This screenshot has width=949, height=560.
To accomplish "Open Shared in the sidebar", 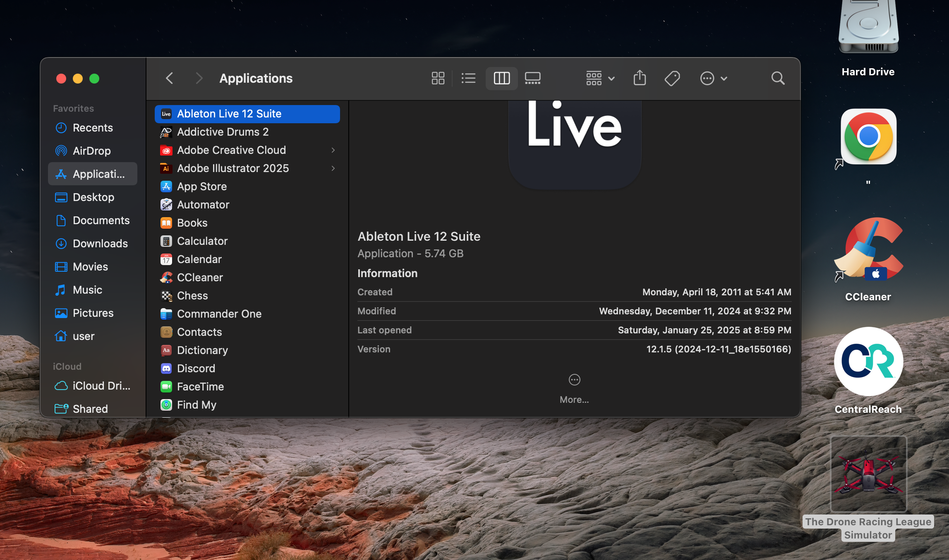I will click(x=93, y=409).
